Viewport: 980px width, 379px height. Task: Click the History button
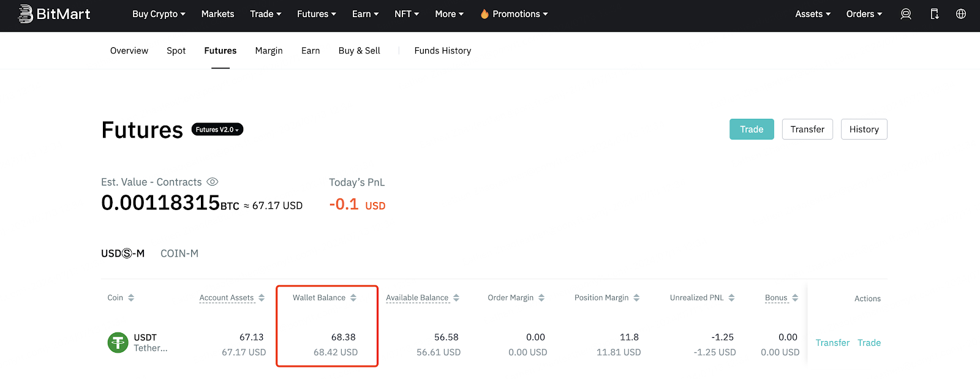click(864, 129)
